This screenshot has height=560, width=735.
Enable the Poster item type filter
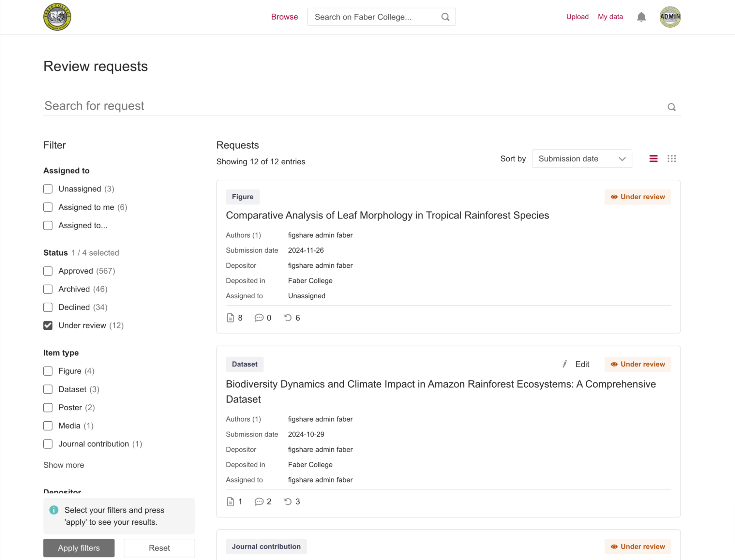click(48, 407)
